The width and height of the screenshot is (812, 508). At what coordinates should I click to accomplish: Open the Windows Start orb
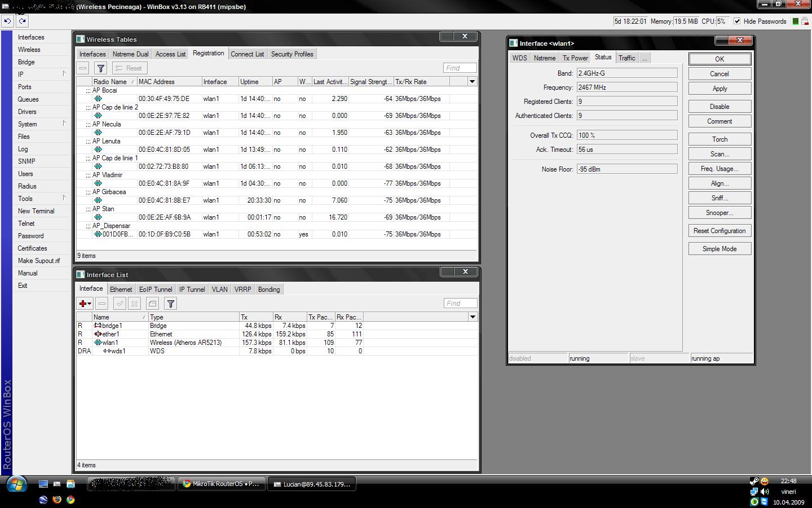coord(16,485)
